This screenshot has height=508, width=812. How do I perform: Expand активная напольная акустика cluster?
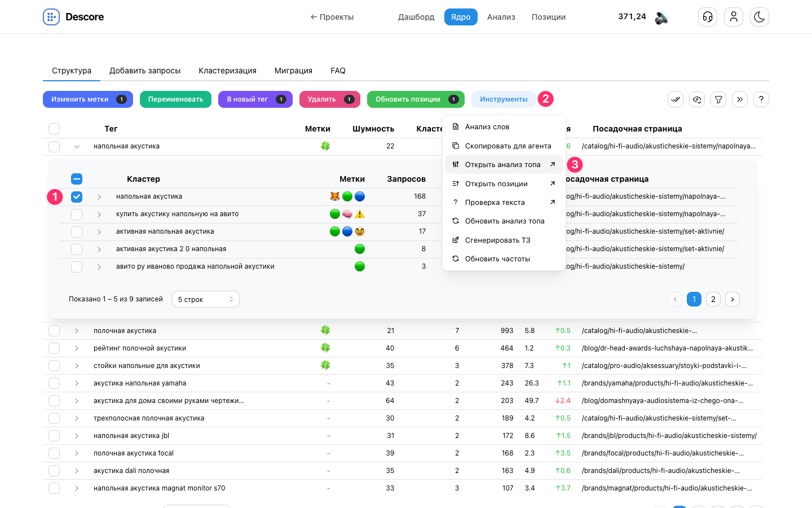tap(99, 232)
